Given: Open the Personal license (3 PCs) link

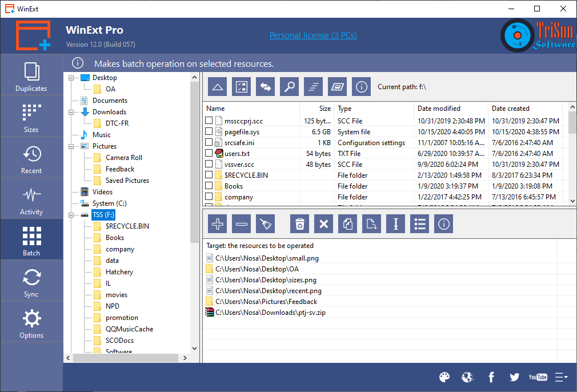Looking at the screenshot, I should tap(313, 35).
